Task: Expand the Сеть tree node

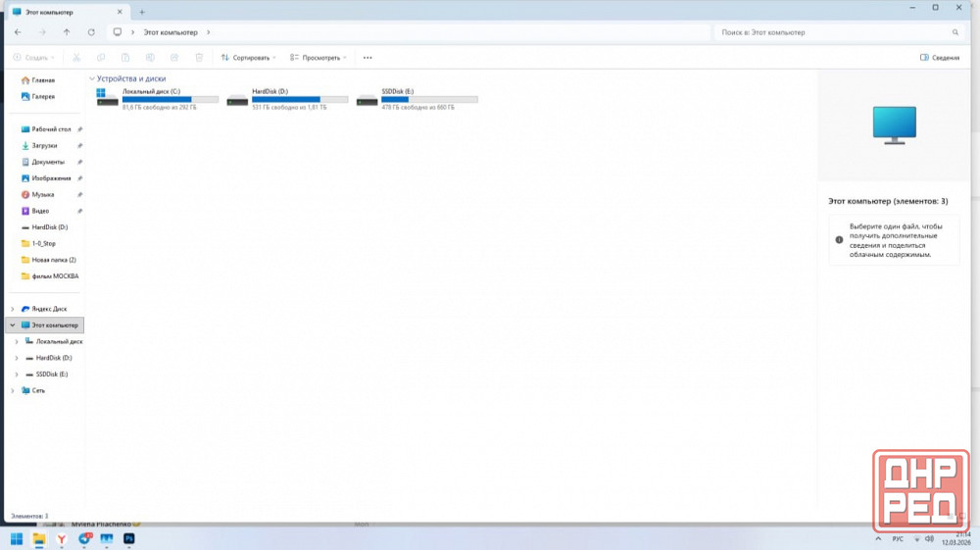Action: click(x=13, y=390)
